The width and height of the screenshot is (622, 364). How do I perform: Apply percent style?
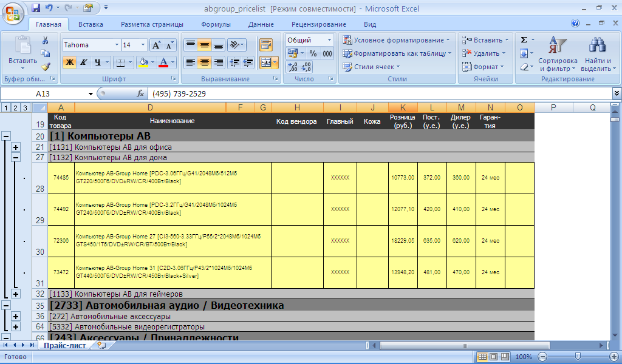pyautogui.click(x=313, y=53)
